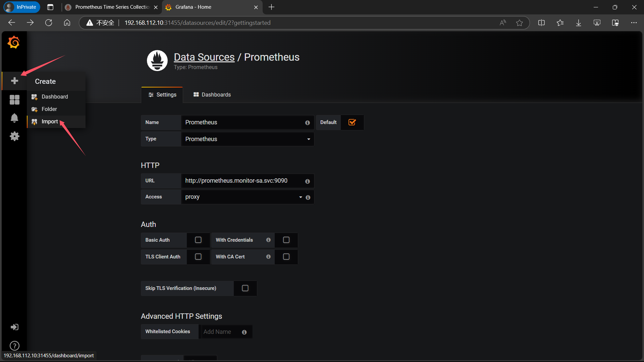Enable Basic Auth checkbox
The width and height of the screenshot is (644, 362).
pyautogui.click(x=198, y=240)
